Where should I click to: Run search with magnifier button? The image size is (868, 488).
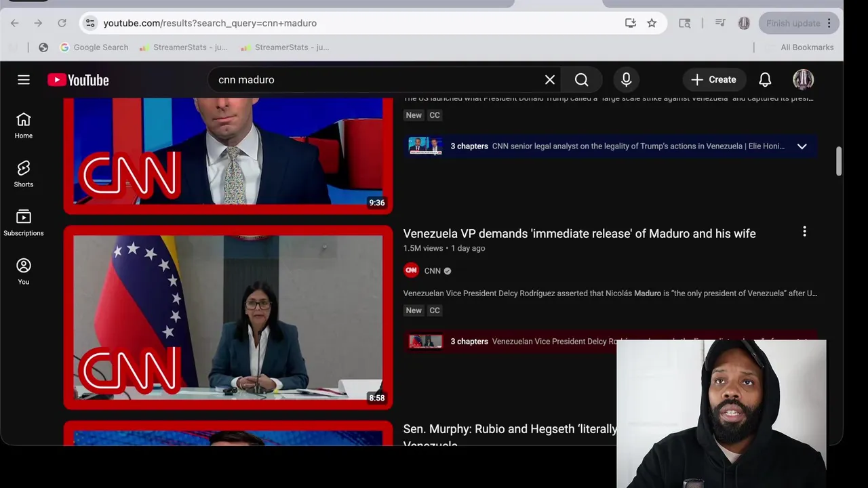coord(582,80)
